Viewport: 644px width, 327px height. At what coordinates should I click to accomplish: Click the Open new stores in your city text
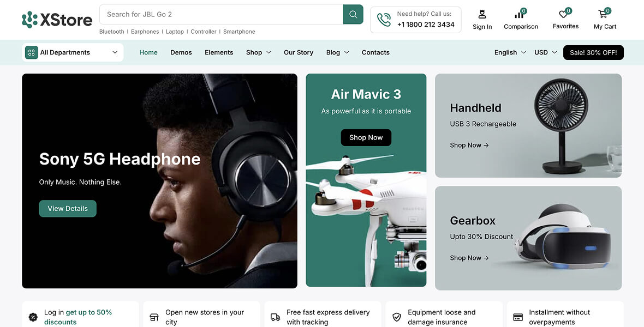pyautogui.click(x=205, y=317)
